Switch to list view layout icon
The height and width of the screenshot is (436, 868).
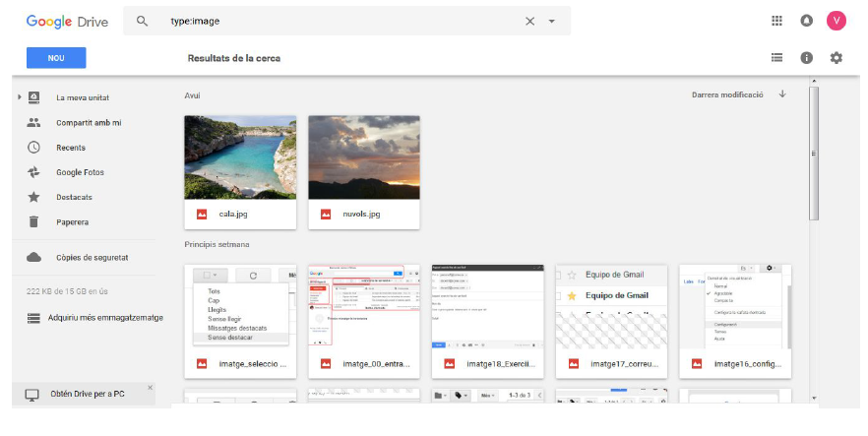point(776,58)
